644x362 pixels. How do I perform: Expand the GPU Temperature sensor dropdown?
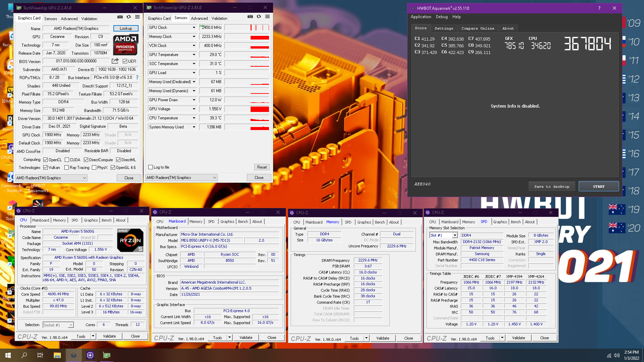point(194,55)
